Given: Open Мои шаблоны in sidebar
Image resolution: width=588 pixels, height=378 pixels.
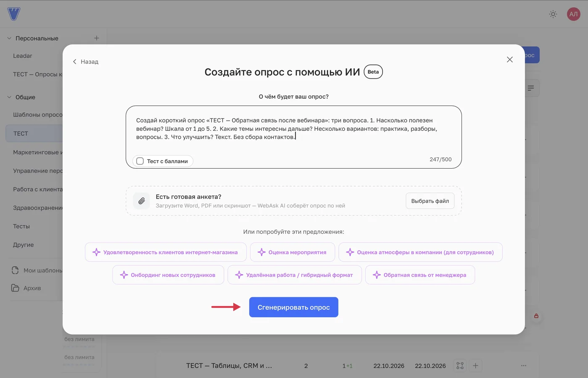Looking at the screenshot, I should [x=37, y=270].
